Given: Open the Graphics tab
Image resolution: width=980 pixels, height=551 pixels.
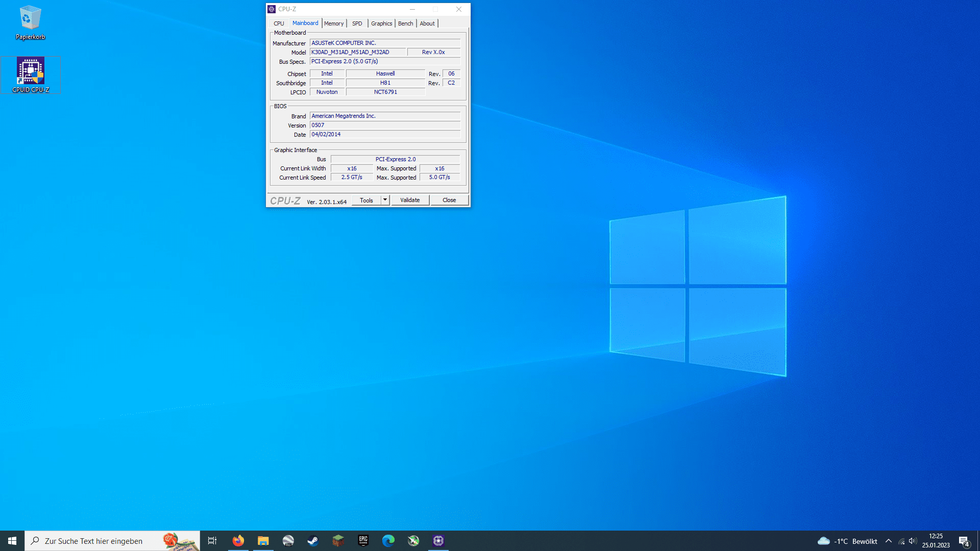Looking at the screenshot, I should click(x=382, y=23).
